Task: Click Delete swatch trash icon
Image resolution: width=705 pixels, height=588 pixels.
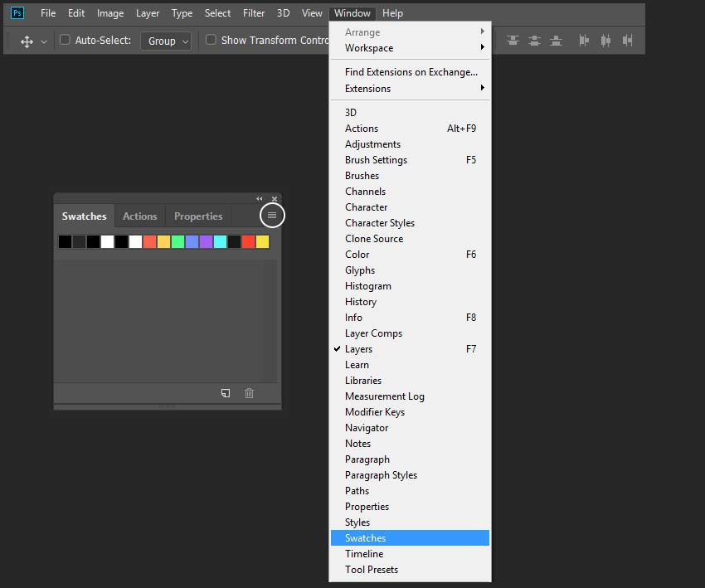Action: pos(249,393)
